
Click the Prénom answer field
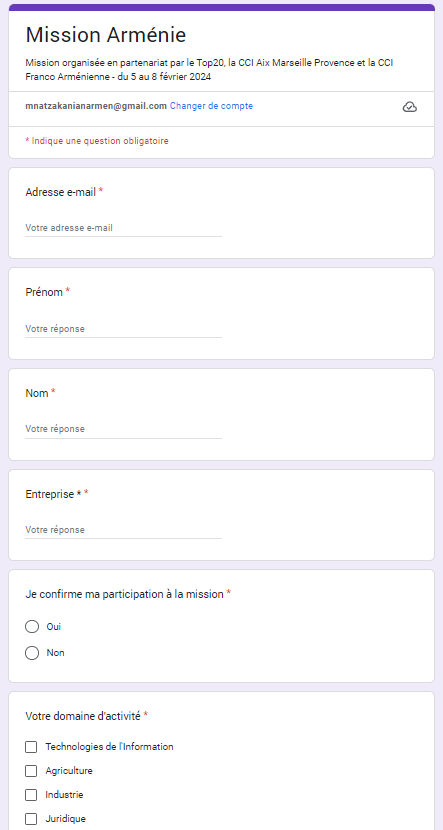point(123,329)
